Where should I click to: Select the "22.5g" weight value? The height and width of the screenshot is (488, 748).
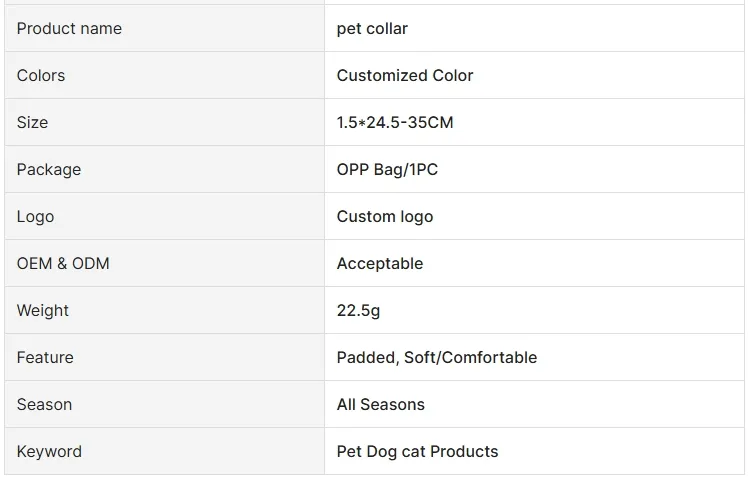(x=358, y=310)
